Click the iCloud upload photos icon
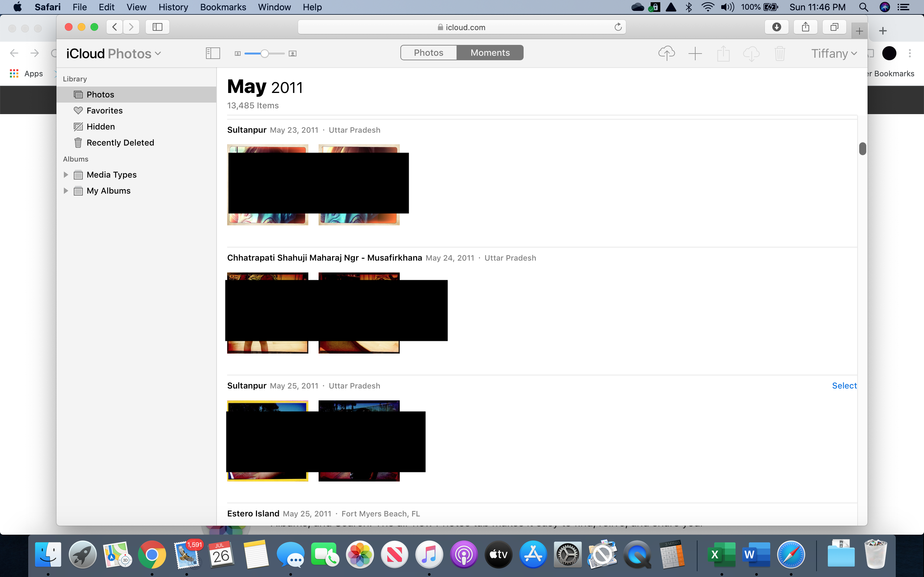The width and height of the screenshot is (924, 577). [x=666, y=53]
